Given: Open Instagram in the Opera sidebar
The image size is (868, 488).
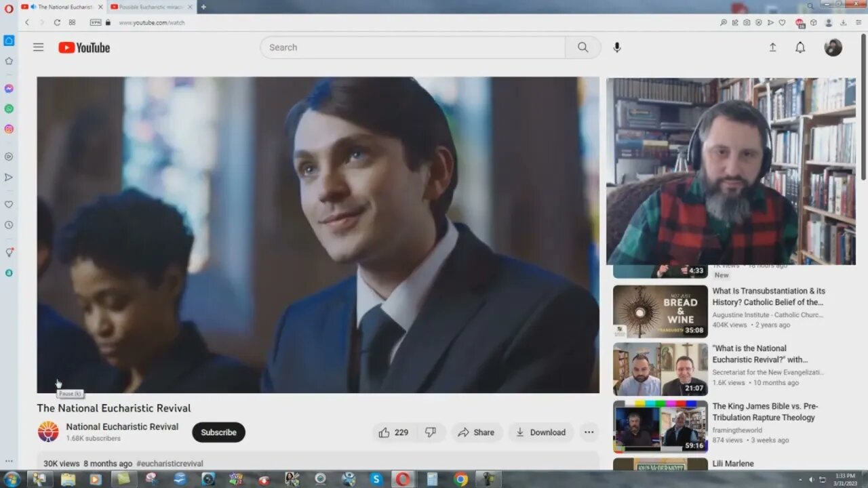Looking at the screenshot, I should (x=9, y=129).
